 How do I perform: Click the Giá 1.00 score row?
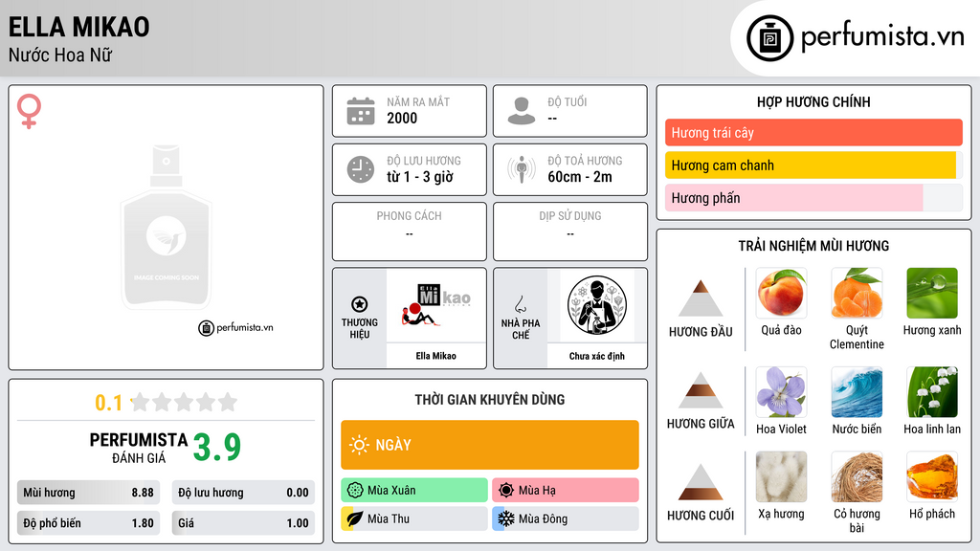click(x=243, y=523)
